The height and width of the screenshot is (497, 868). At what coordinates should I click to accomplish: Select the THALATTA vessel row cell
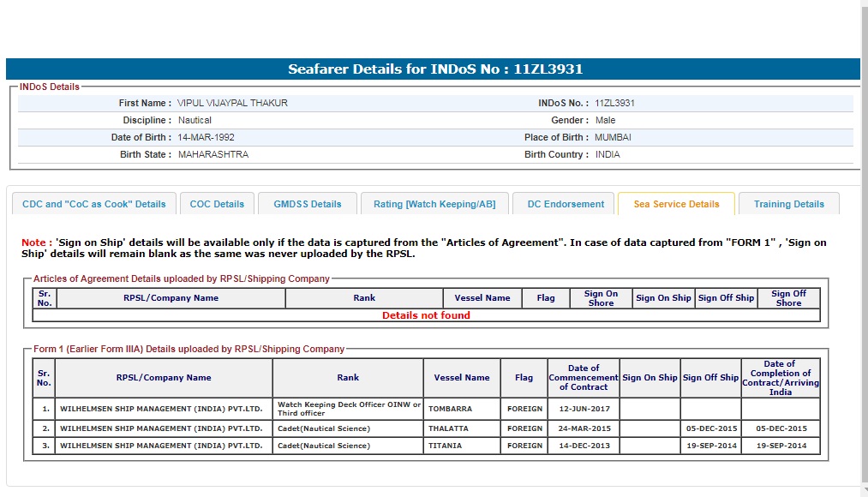[x=452, y=428]
